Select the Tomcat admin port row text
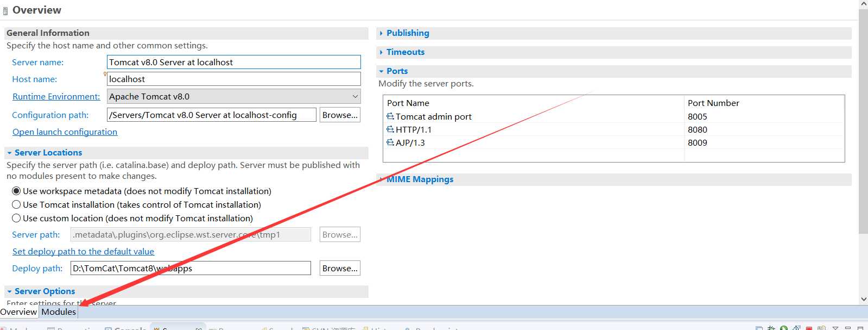The width and height of the screenshot is (868, 330). click(x=434, y=116)
